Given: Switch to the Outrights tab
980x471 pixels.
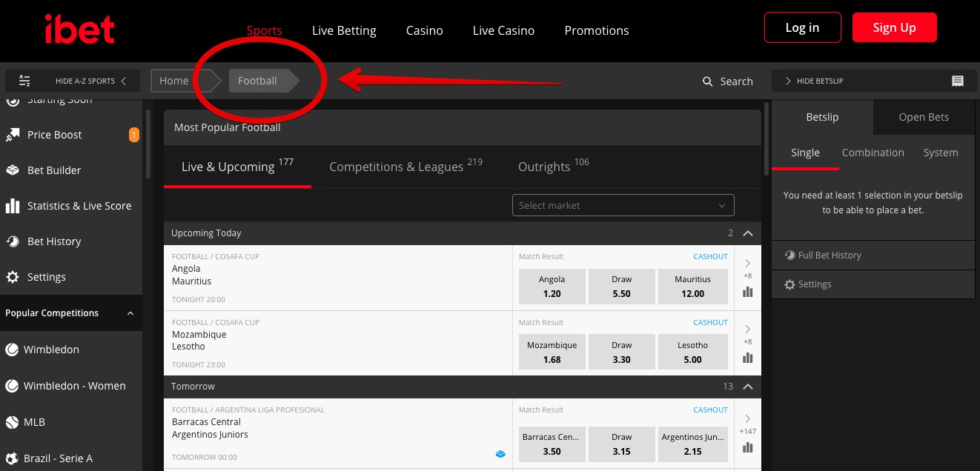Looking at the screenshot, I should pyautogui.click(x=554, y=166).
